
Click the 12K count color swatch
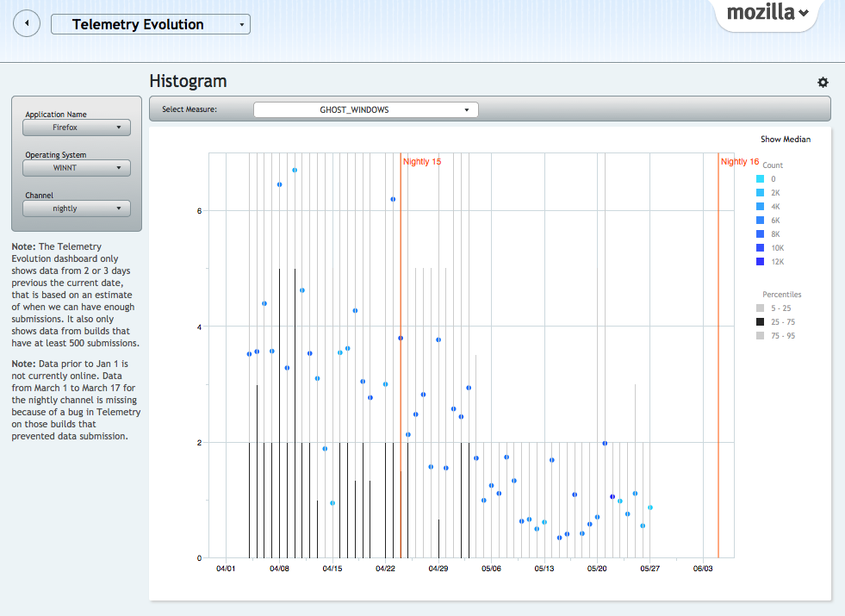[x=761, y=262]
